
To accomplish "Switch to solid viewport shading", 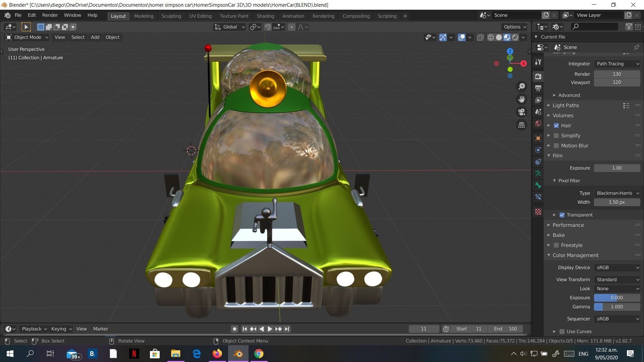I will point(499,37).
